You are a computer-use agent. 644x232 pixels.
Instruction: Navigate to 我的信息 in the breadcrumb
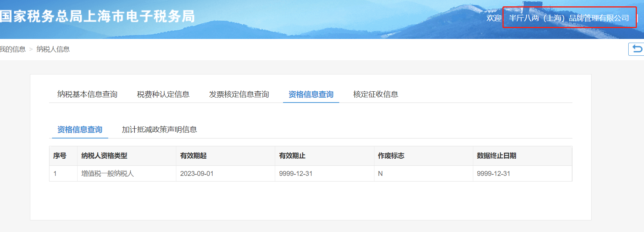point(13,49)
